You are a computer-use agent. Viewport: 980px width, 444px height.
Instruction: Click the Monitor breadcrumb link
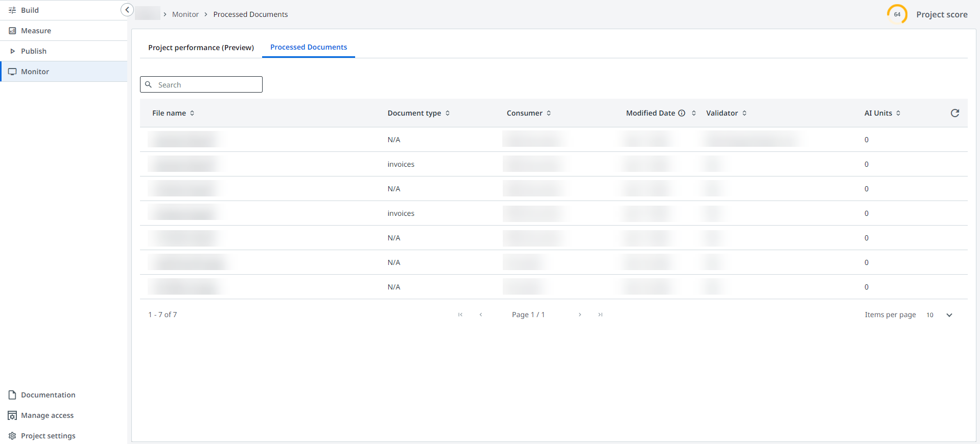(x=185, y=14)
